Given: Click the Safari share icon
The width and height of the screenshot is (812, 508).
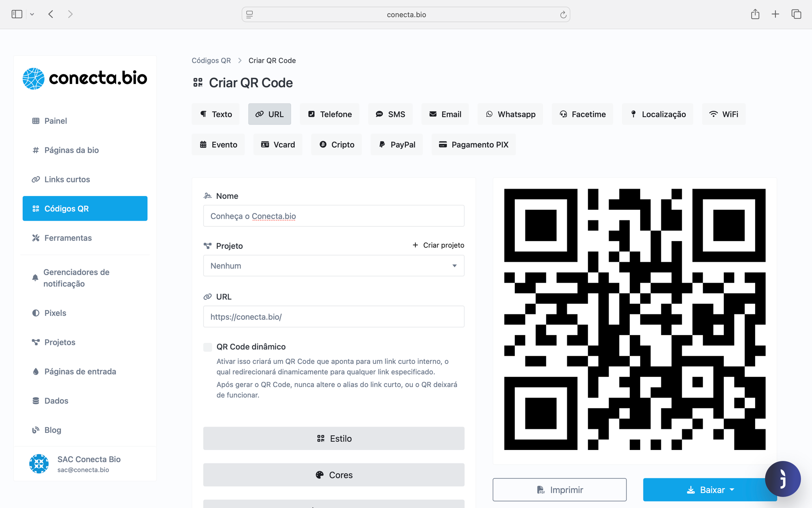Looking at the screenshot, I should click(755, 14).
